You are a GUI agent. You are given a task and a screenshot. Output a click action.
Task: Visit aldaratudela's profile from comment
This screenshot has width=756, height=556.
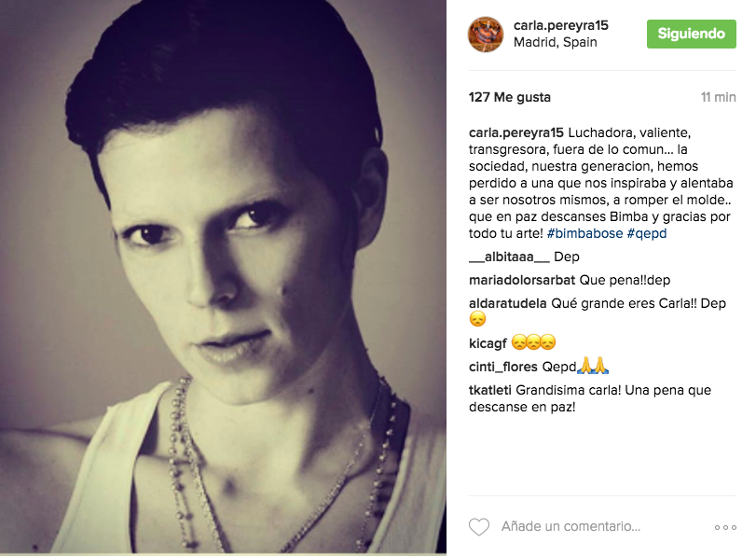[x=508, y=303]
